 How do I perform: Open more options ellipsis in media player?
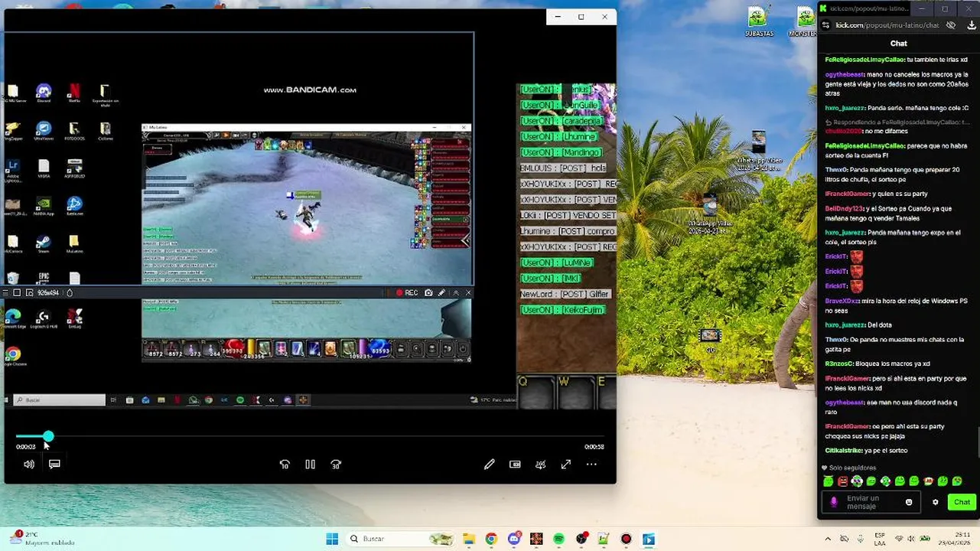(591, 464)
